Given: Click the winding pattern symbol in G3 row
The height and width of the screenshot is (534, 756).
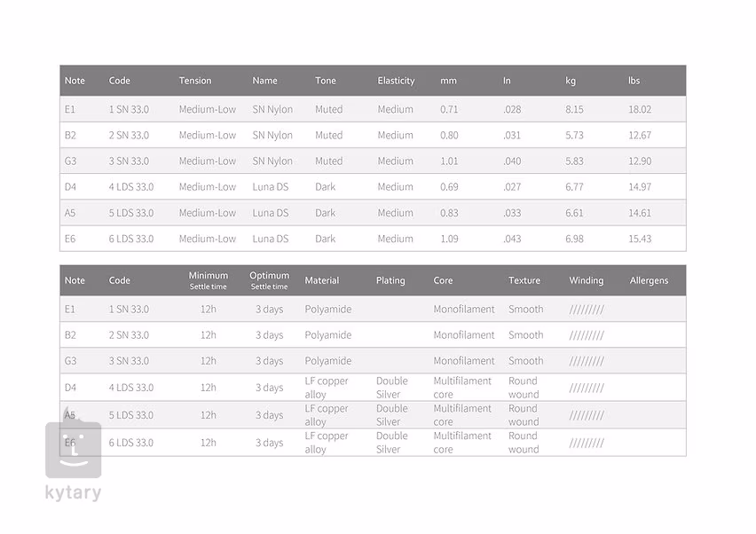Looking at the screenshot, I should [x=586, y=361].
